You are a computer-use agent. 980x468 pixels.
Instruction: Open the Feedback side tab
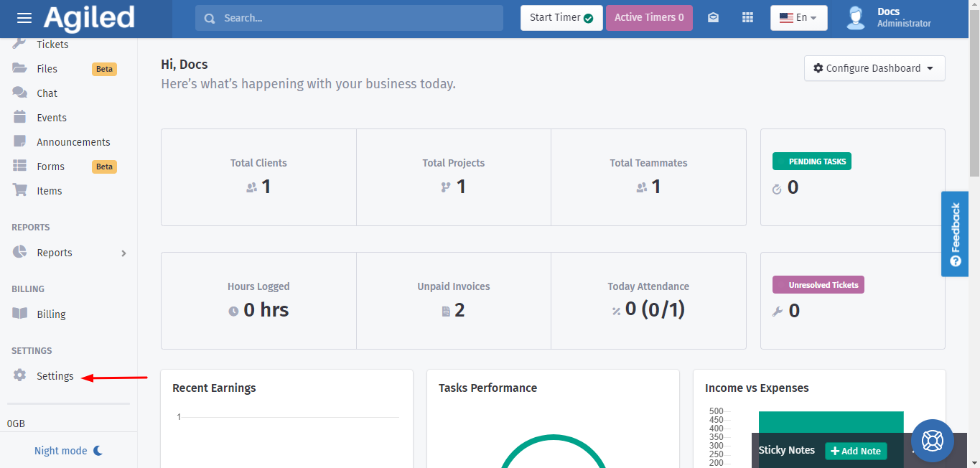pos(955,233)
